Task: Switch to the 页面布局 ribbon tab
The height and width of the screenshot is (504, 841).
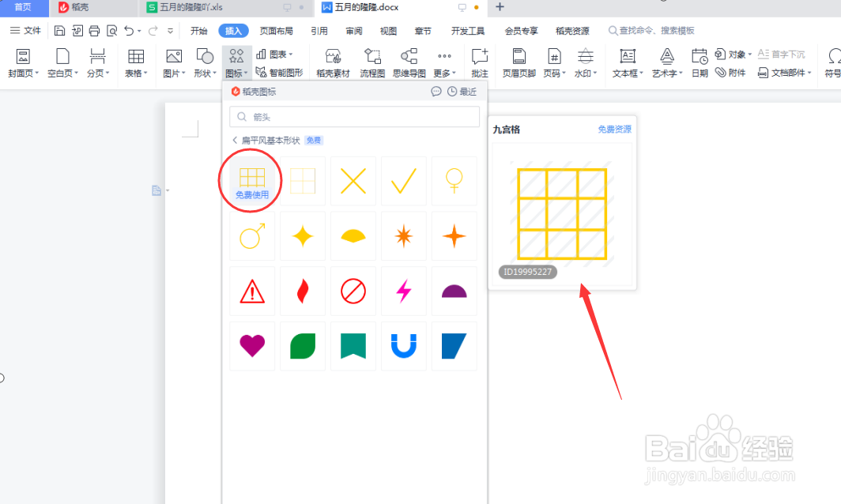Action: pyautogui.click(x=276, y=31)
